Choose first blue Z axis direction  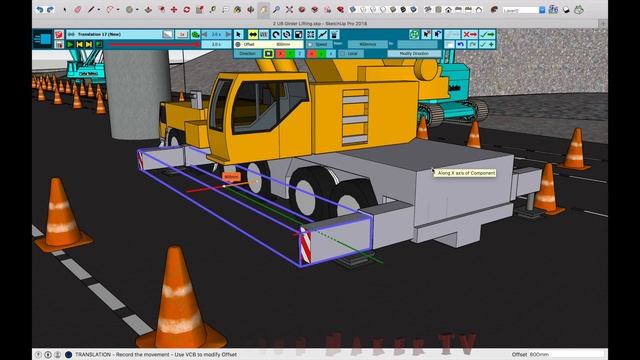[299, 53]
